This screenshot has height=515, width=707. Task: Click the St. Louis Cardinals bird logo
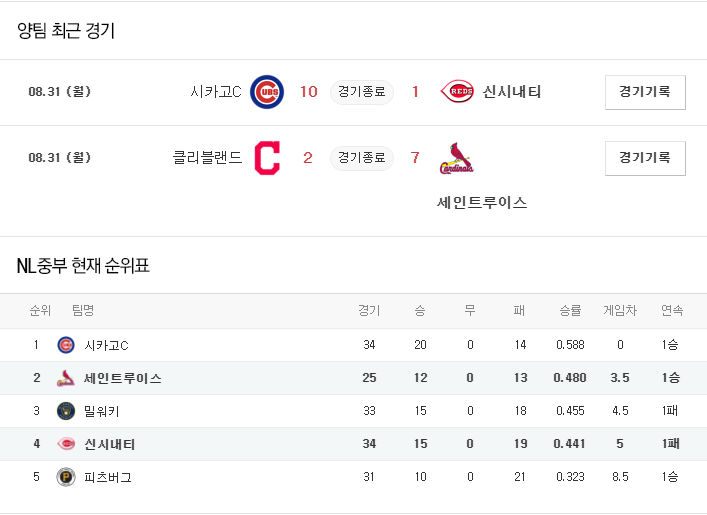(457, 158)
